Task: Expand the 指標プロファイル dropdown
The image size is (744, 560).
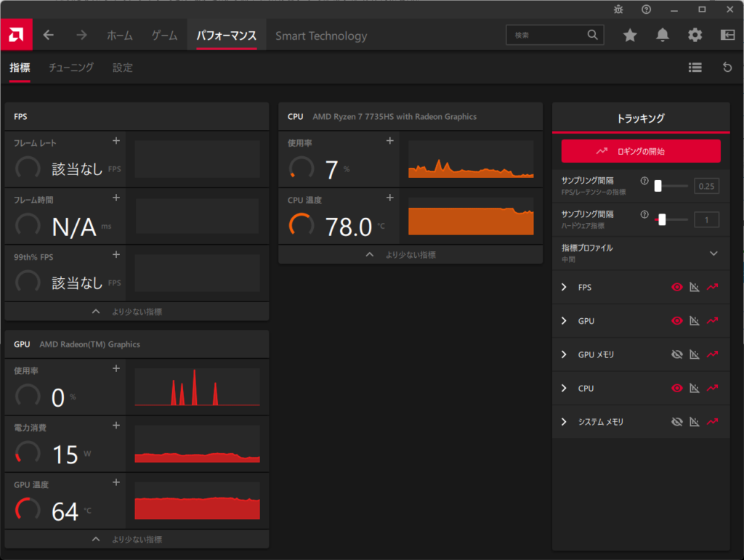Action: tap(713, 253)
